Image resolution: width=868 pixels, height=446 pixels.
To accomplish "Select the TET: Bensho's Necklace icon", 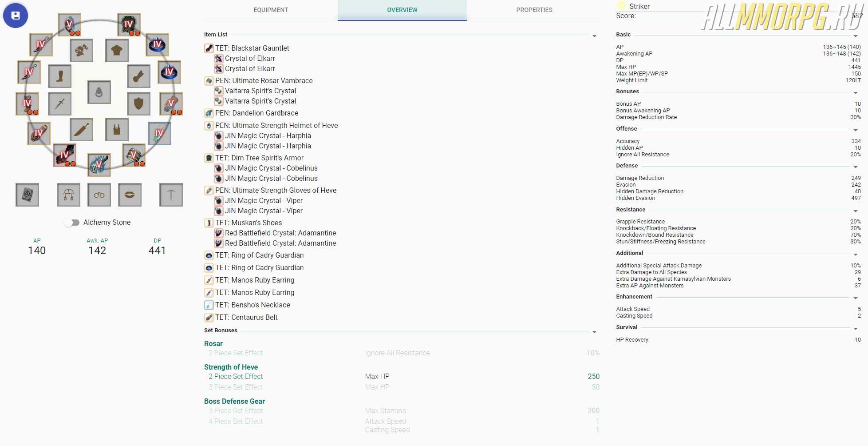I will click(209, 305).
